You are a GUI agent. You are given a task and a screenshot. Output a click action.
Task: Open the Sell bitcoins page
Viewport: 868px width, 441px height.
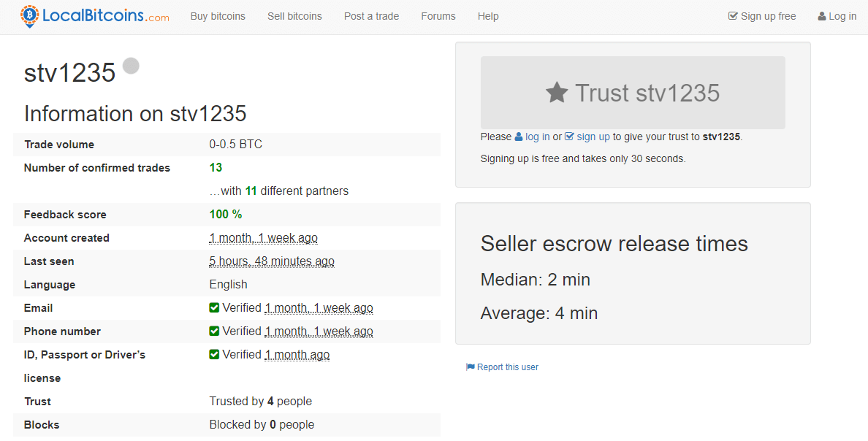click(x=294, y=16)
